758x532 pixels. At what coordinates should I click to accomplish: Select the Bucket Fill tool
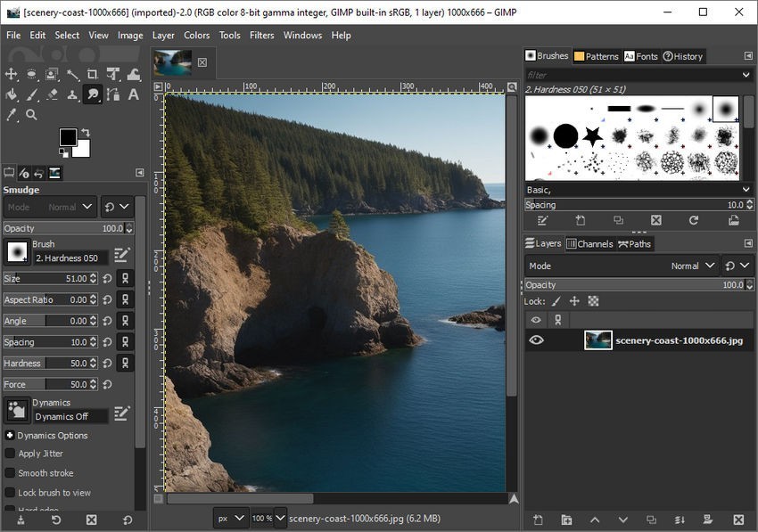(11, 94)
